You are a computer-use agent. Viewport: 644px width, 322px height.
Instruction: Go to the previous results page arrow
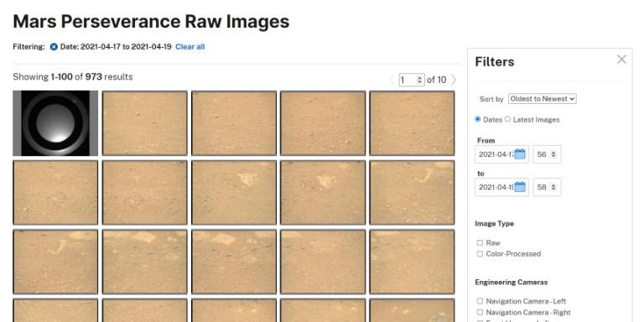coord(392,80)
